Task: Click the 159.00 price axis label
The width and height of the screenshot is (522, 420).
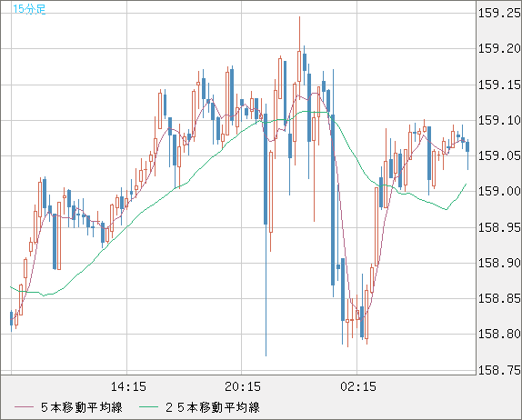Action: pyautogui.click(x=499, y=191)
